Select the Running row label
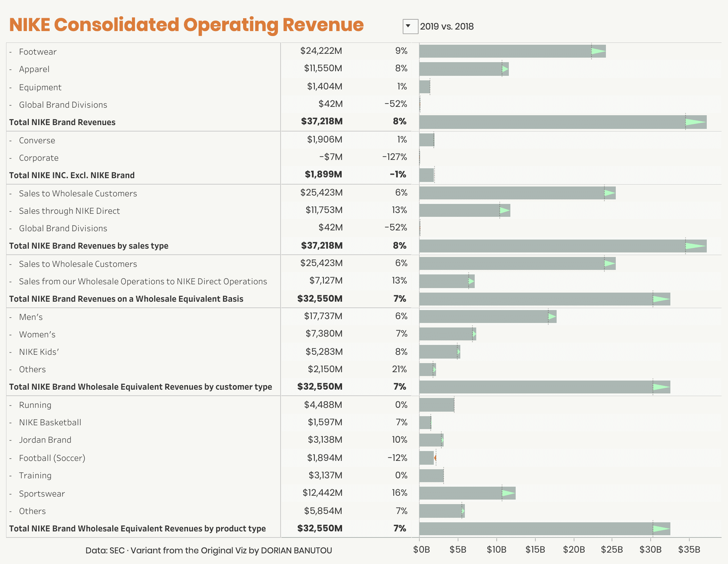 click(35, 405)
